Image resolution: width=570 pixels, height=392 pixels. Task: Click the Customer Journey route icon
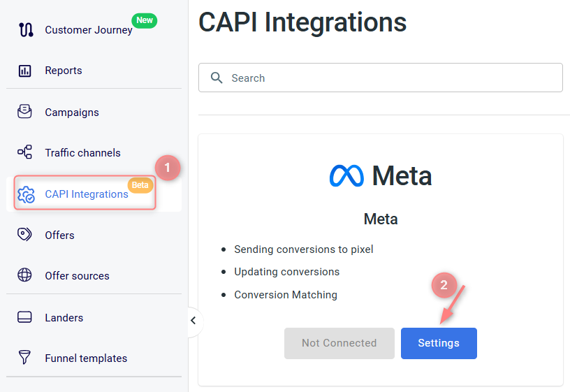[26, 30]
